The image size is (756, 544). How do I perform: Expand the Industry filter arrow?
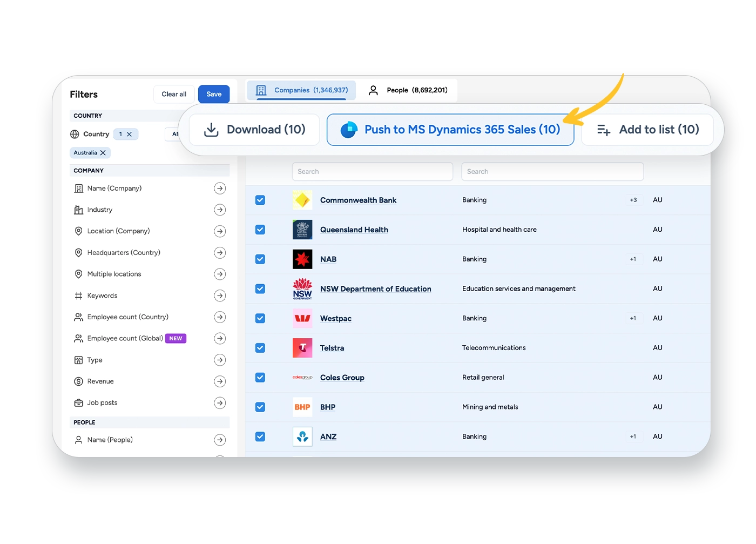click(x=219, y=210)
